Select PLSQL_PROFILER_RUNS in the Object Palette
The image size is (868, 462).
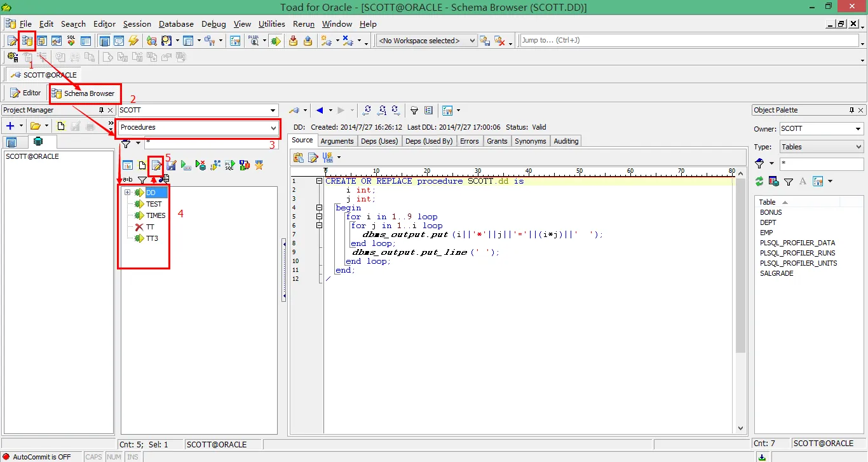pos(798,253)
